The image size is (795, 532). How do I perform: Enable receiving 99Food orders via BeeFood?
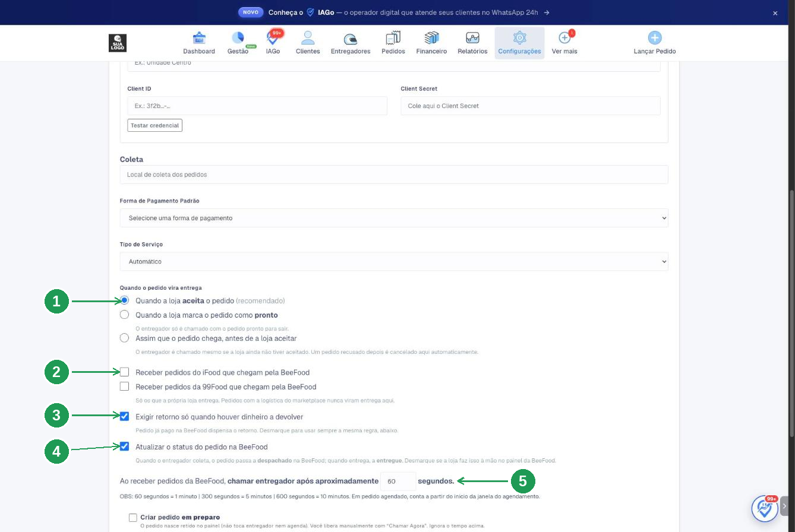coord(124,387)
